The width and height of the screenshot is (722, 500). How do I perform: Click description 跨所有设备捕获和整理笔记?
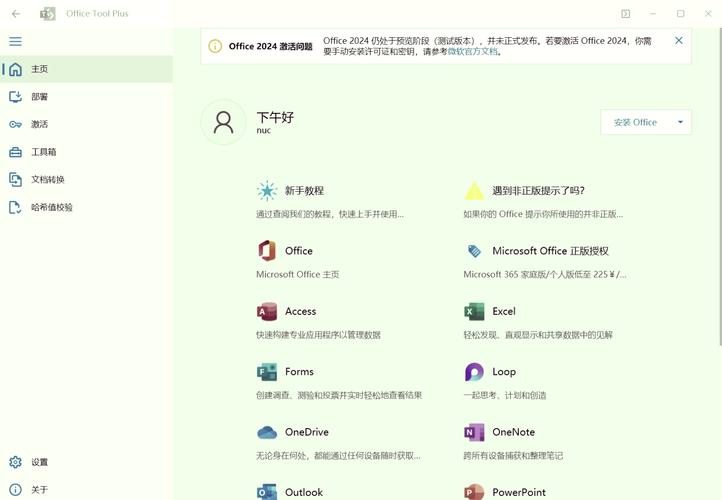click(x=513, y=456)
